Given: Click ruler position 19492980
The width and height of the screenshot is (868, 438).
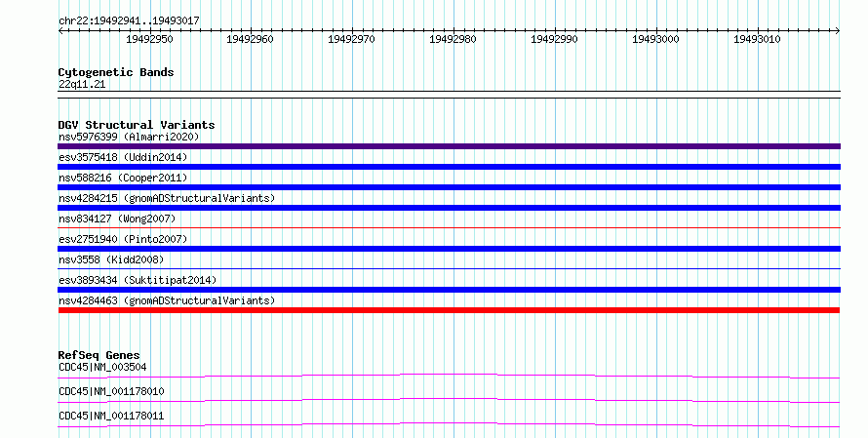Looking at the screenshot, I should 453,39.
